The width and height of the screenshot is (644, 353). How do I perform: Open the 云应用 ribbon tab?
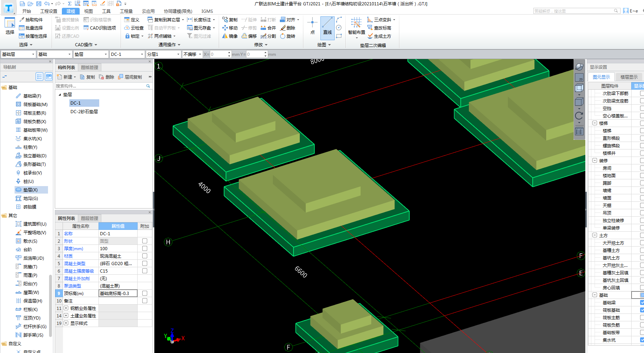pos(148,11)
